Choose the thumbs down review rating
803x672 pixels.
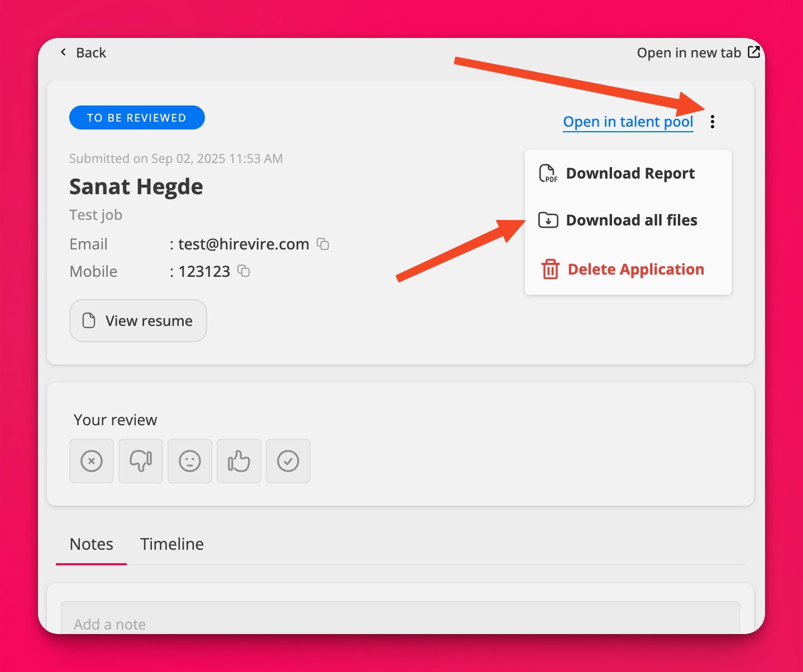[141, 461]
